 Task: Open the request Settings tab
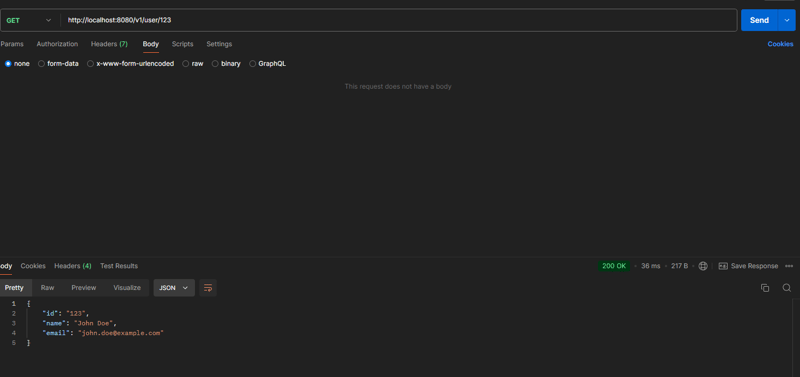pyautogui.click(x=219, y=44)
